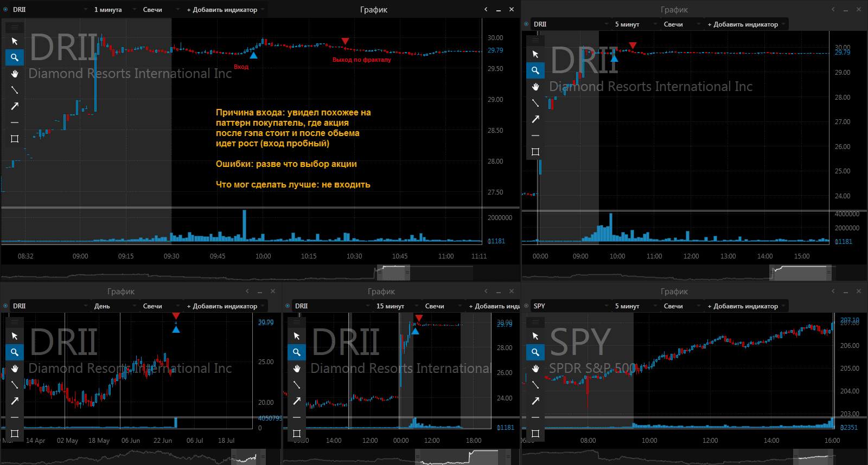The width and height of the screenshot is (868, 465).
Task: Select the line drawing tool in the SPY chart
Action: pos(535,385)
